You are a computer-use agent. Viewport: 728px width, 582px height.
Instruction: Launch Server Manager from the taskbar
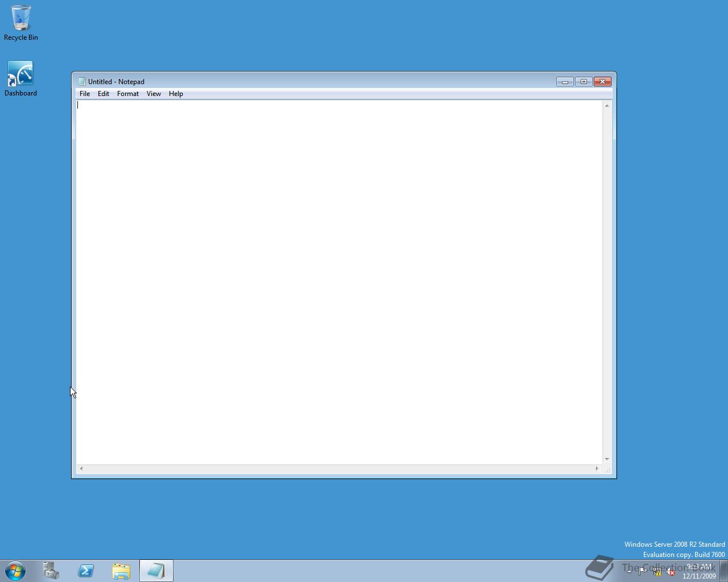point(51,571)
